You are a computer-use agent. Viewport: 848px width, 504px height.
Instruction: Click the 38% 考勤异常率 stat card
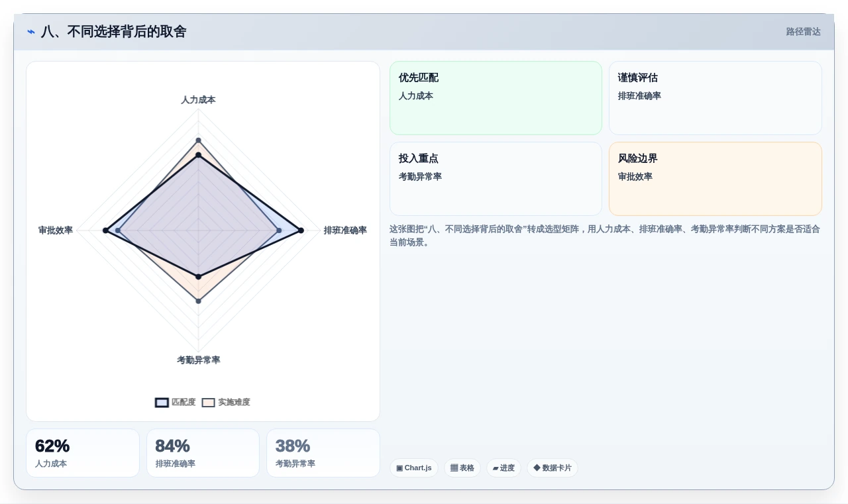pos(323,453)
